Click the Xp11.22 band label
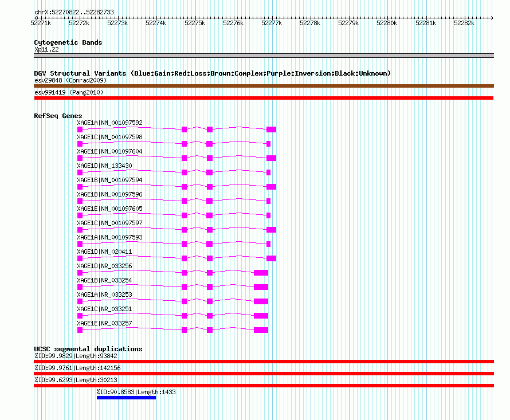The image size is (510, 420). 46,49
